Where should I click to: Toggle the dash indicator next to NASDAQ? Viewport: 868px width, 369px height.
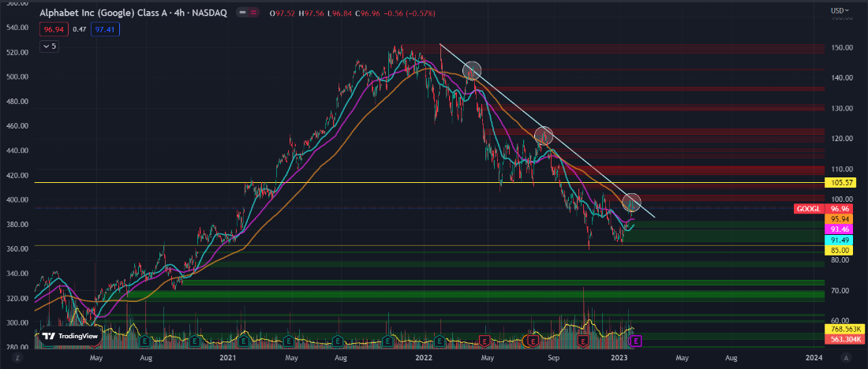click(x=242, y=13)
